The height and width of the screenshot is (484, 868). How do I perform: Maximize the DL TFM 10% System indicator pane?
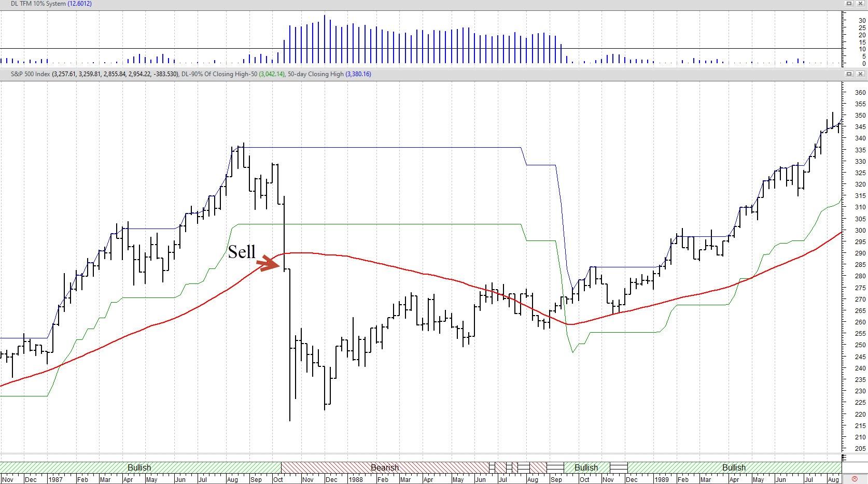click(x=849, y=3)
